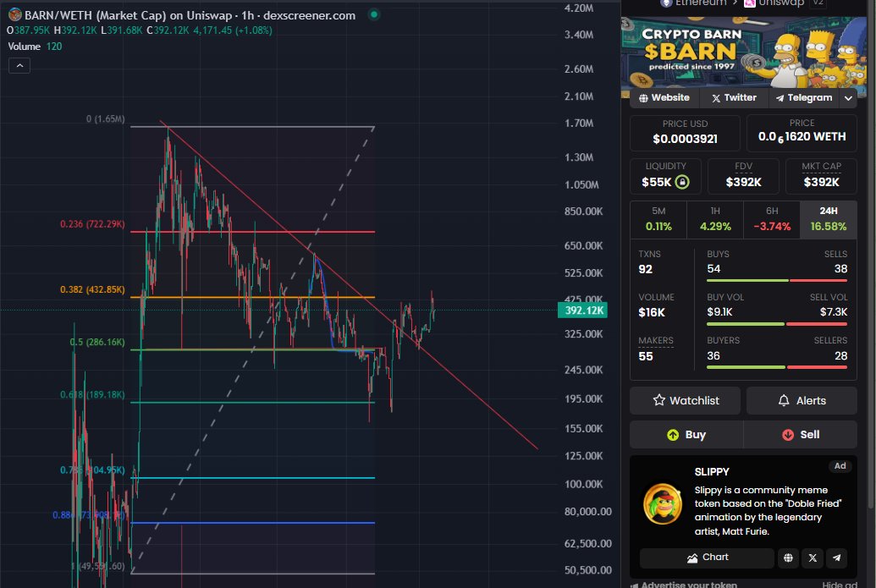Click the chart icon on SLIPPY Chart button

[x=692, y=558]
